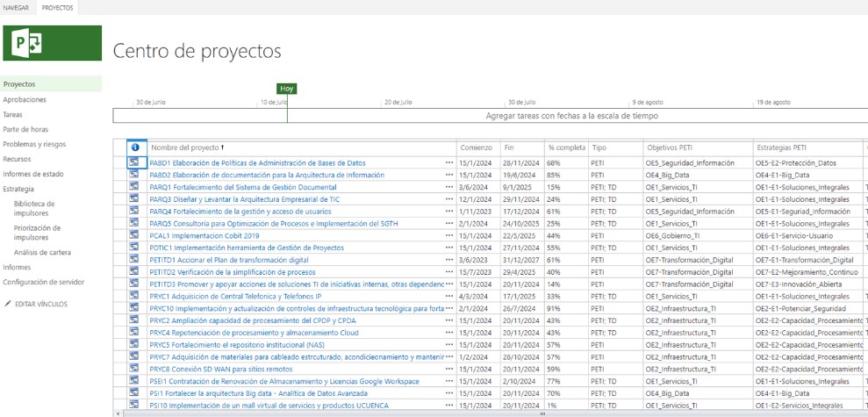The image size is (868, 417).
Task: Click the Hoy timeline marker
Action: [x=286, y=89]
